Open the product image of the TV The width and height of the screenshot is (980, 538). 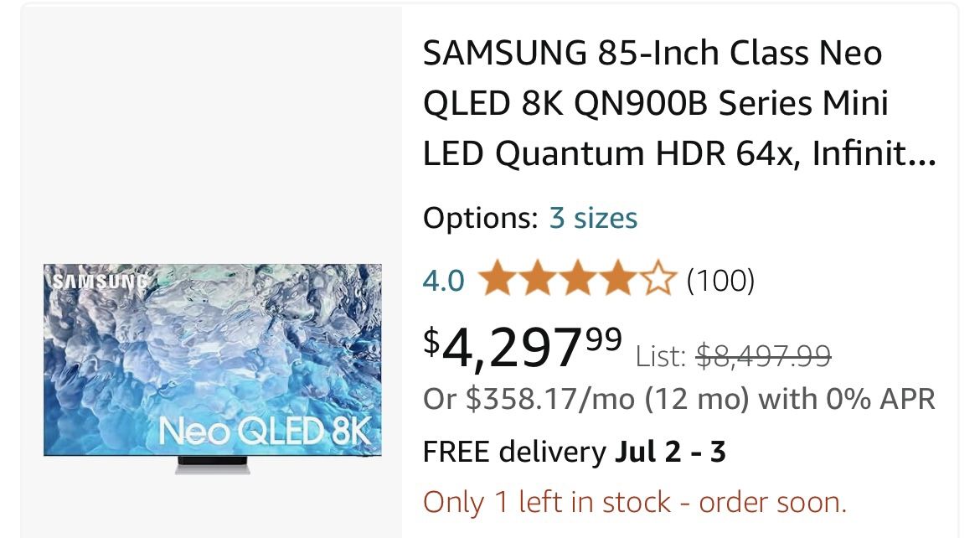[x=213, y=360]
